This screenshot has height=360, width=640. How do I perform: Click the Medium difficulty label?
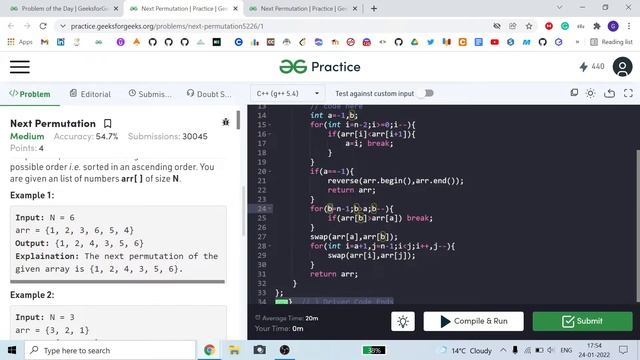(x=27, y=136)
